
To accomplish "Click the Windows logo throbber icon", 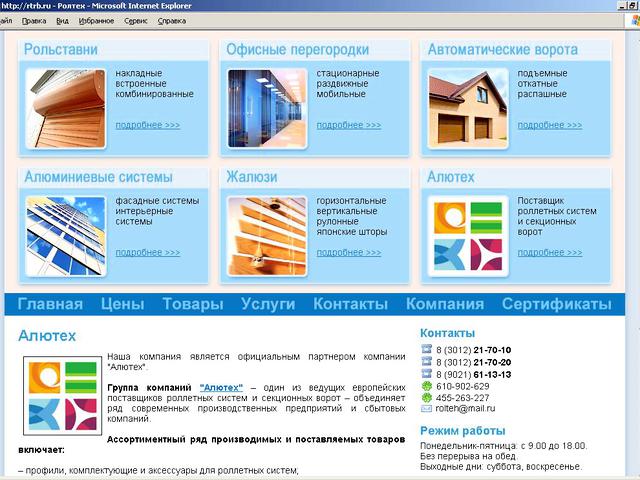I will pos(634,20).
